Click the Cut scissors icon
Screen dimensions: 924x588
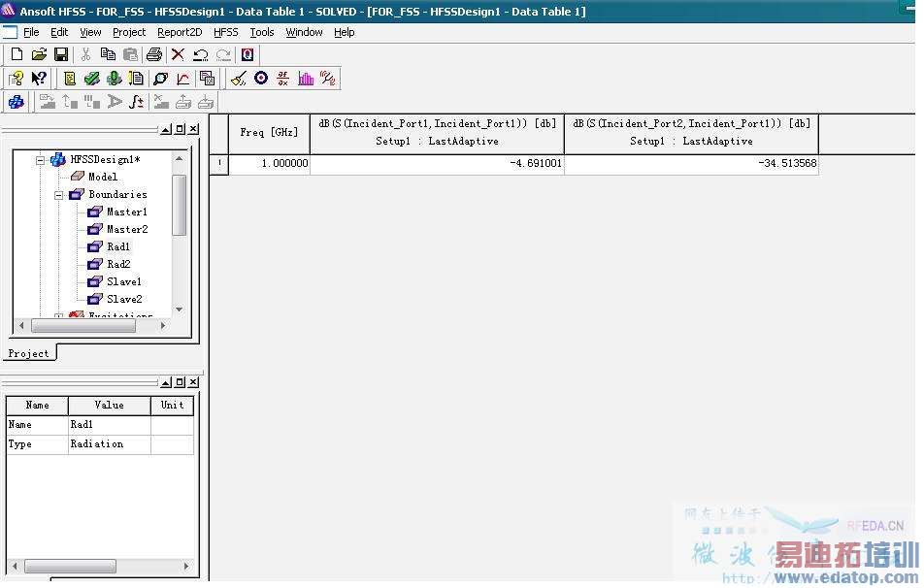tap(86, 54)
